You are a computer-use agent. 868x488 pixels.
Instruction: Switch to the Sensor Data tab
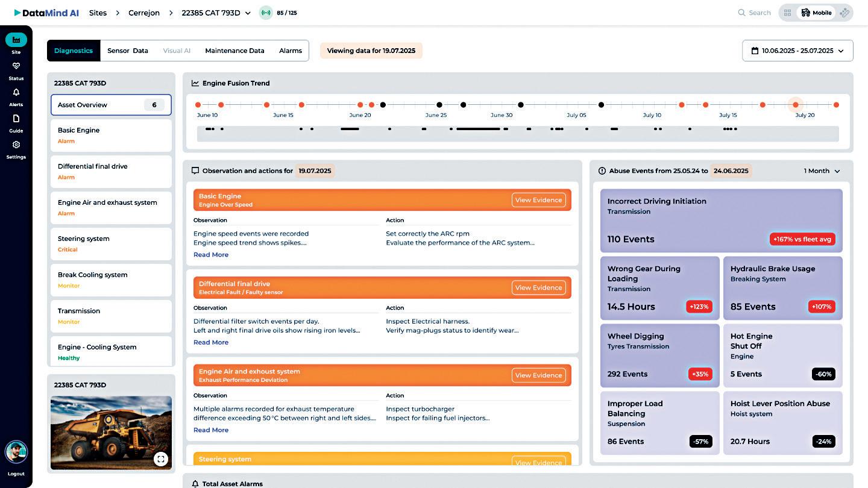click(x=128, y=51)
